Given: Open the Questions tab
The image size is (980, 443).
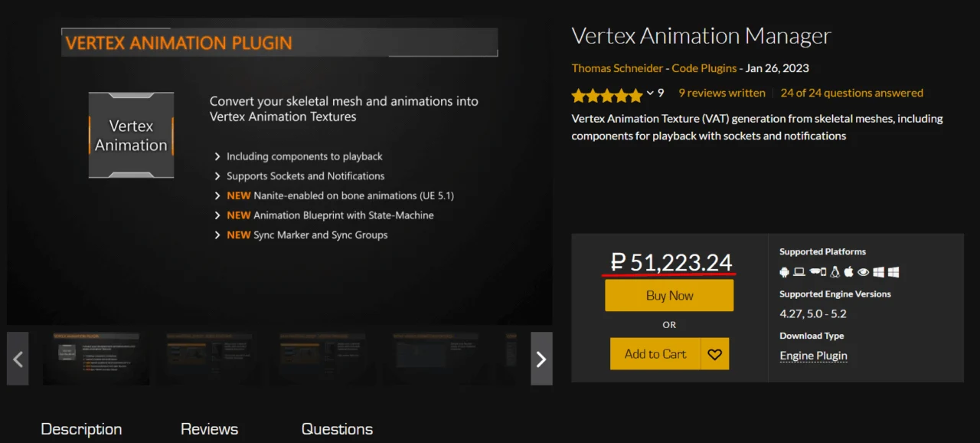Looking at the screenshot, I should [337, 429].
